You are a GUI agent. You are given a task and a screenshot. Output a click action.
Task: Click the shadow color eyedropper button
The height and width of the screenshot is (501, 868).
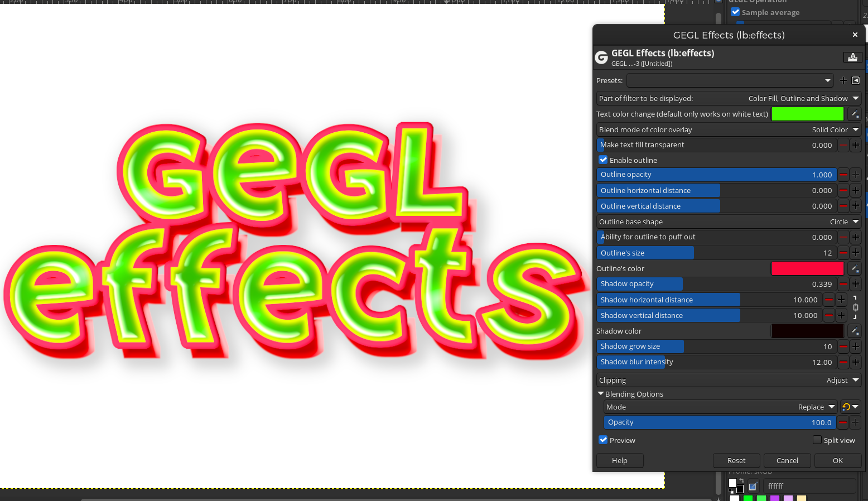click(x=854, y=331)
